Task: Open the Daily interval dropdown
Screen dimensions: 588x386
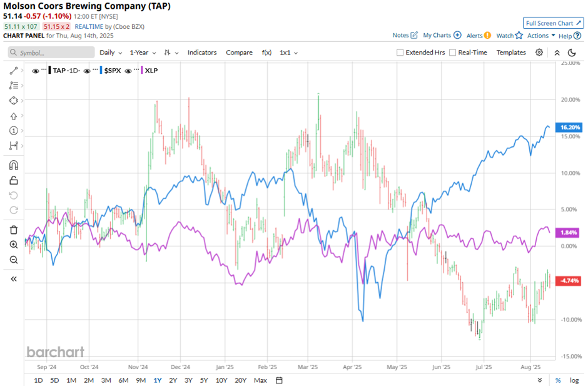Action: pos(111,53)
